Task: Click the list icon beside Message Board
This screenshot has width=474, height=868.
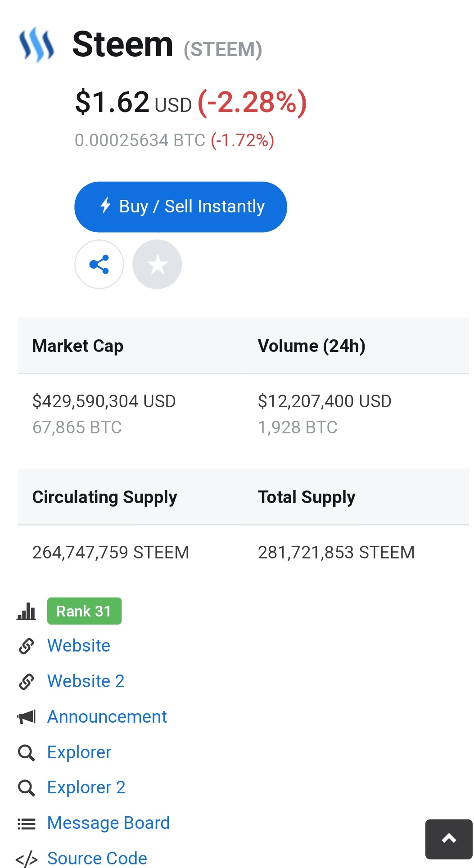Action: pos(26,823)
